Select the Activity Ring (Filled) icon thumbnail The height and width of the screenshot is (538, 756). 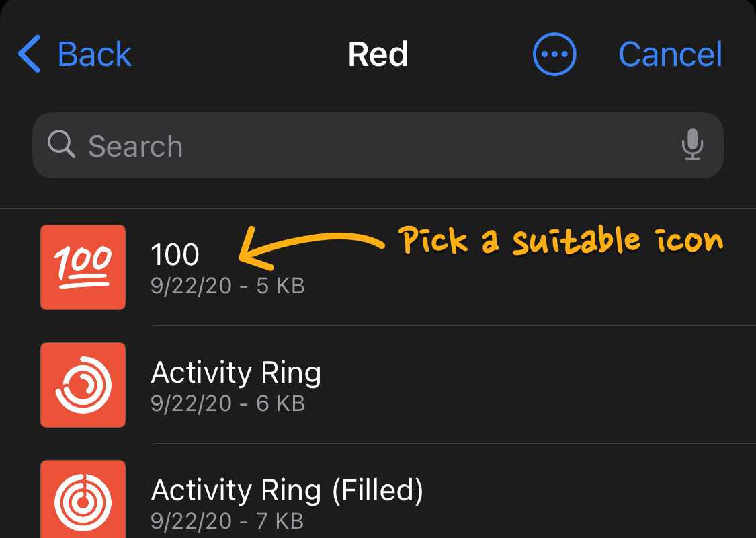pos(83,499)
